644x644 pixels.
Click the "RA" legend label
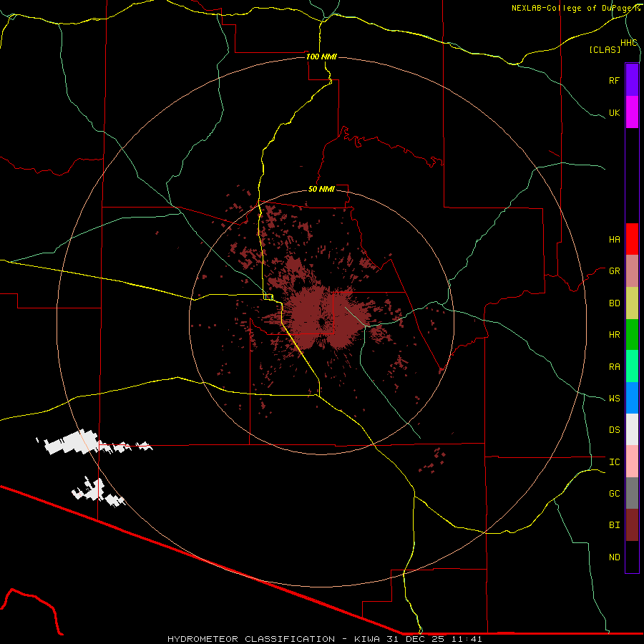point(614,367)
